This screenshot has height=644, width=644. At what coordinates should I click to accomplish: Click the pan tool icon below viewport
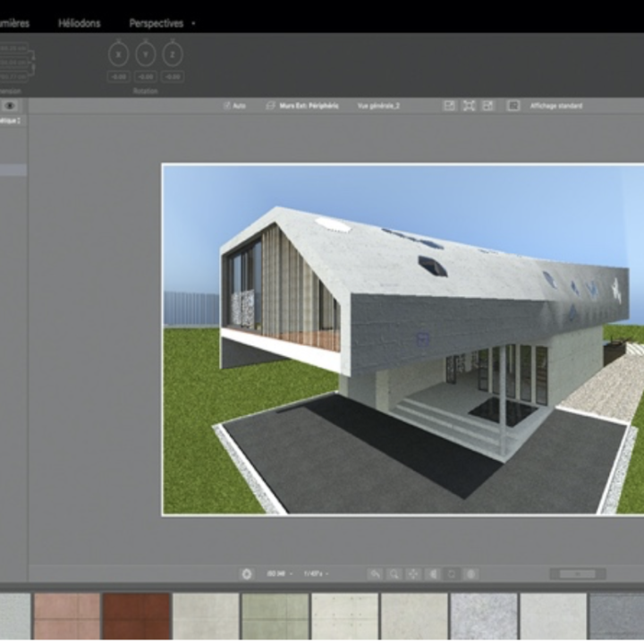[x=413, y=573]
